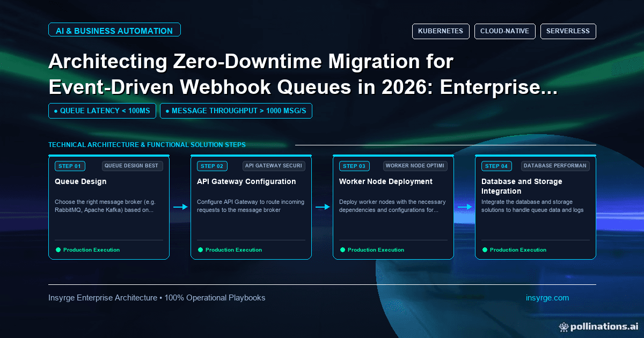Click the API Gateway Configuration card title
The image size is (644, 338).
(246, 181)
